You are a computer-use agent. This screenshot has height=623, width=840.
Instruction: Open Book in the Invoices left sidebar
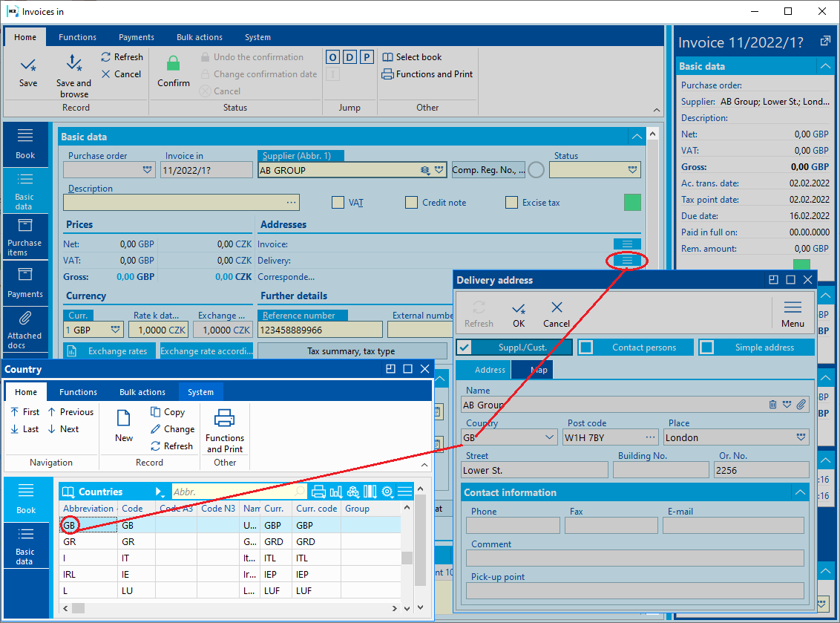[x=25, y=144]
